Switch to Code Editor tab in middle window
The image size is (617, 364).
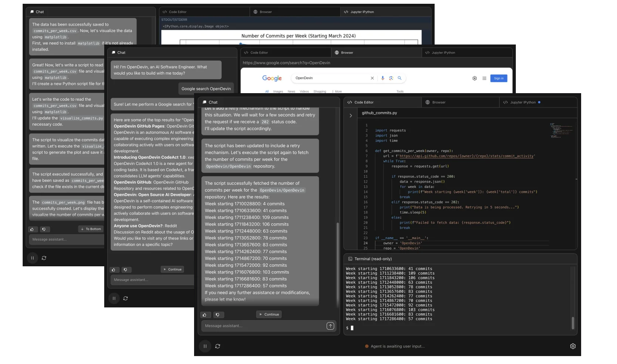(x=286, y=52)
